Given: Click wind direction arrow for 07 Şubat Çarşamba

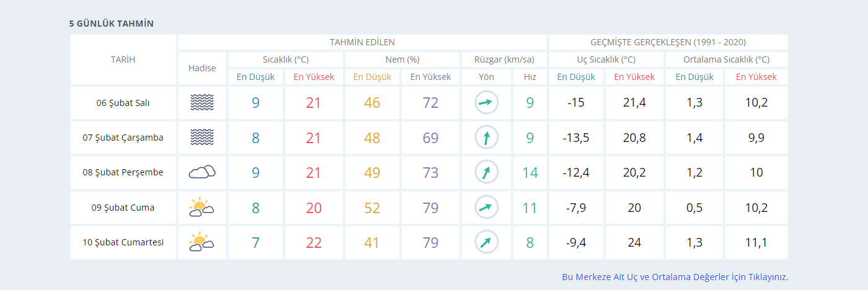Looking at the screenshot, I should [486, 138].
